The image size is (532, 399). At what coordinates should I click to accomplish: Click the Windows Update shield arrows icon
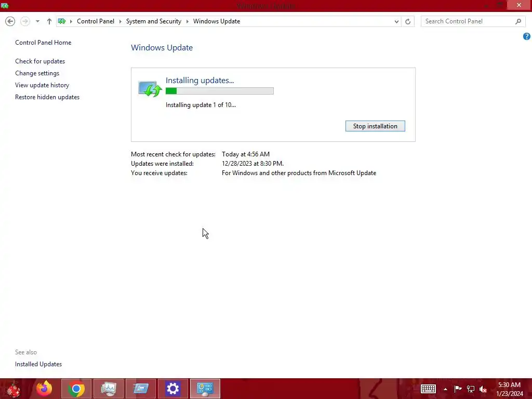click(150, 89)
